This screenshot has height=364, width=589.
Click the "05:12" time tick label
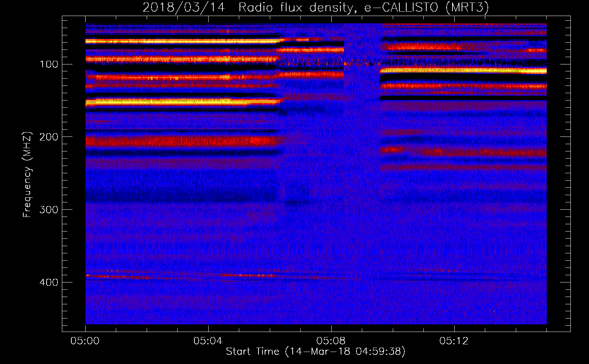tap(454, 341)
